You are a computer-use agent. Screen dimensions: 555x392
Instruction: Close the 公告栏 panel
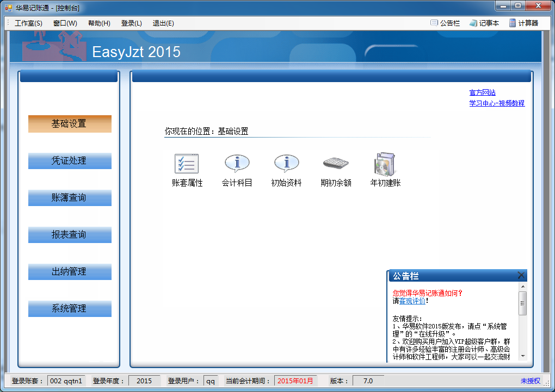pos(521,276)
